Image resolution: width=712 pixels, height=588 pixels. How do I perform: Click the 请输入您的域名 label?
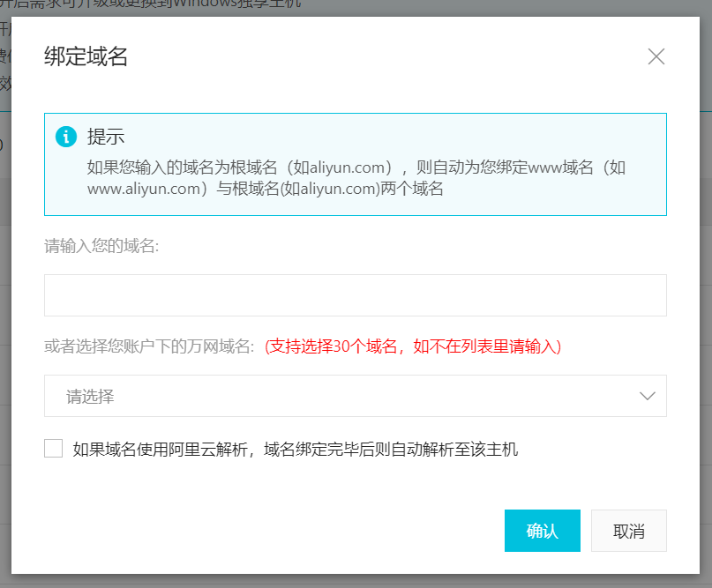(x=101, y=246)
